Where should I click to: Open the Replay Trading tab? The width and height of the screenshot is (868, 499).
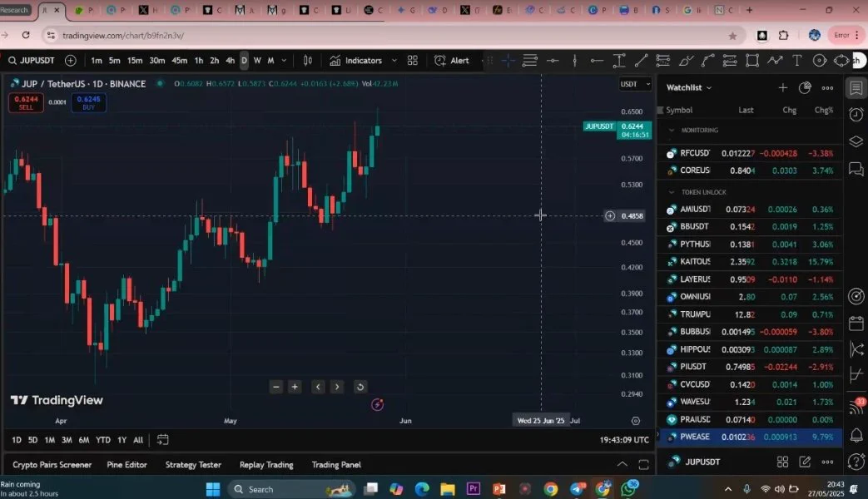(x=266, y=465)
